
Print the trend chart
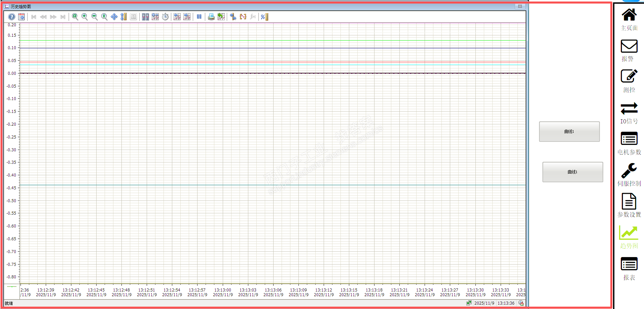(x=211, y=17)
